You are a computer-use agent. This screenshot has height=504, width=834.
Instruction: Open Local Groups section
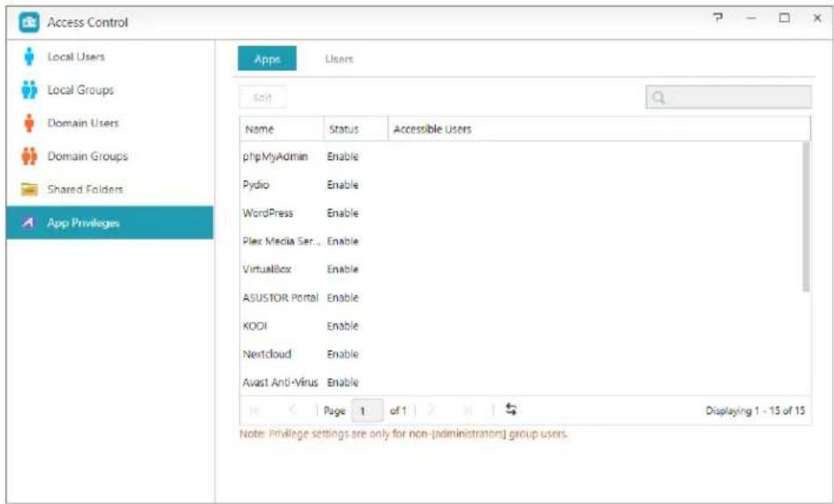point(110,90)
